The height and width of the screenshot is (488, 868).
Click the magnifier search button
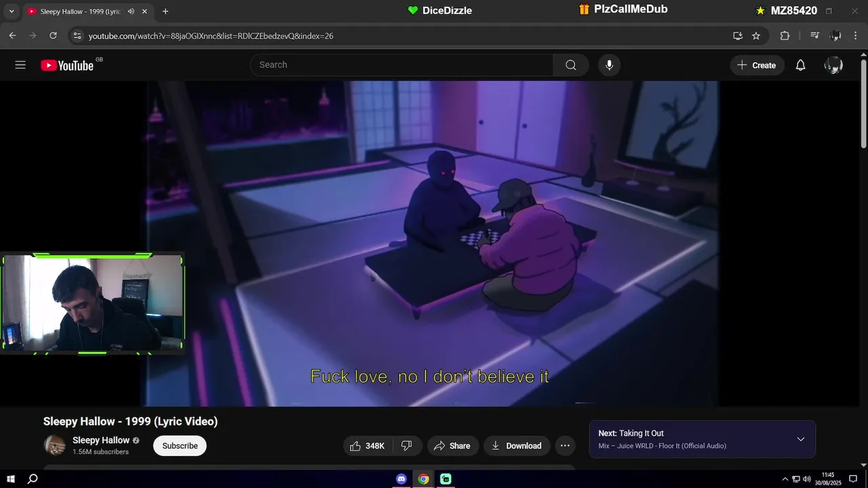[571, 65]
